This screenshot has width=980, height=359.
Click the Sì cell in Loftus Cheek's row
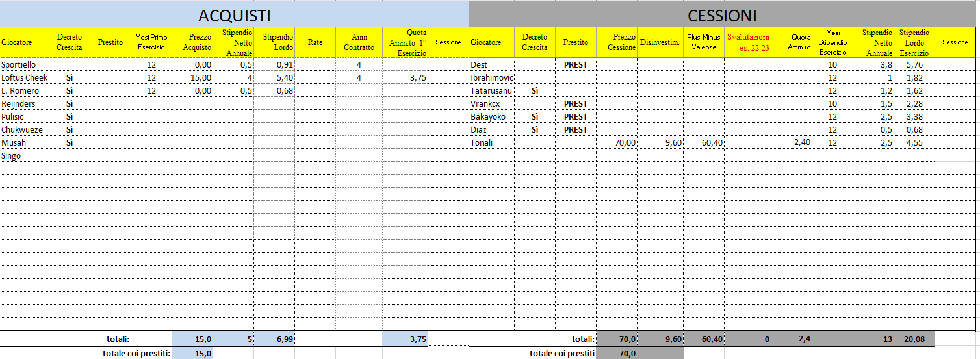[70, 78]
